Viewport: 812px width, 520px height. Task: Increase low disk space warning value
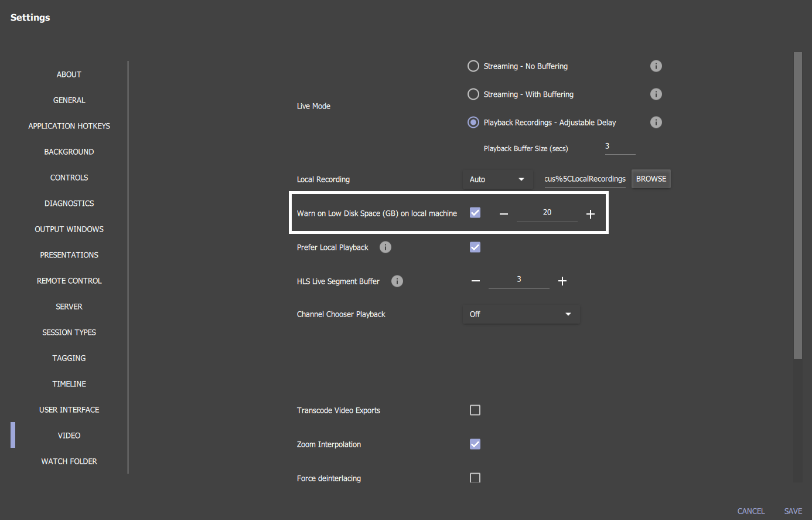tap(591, 214)
